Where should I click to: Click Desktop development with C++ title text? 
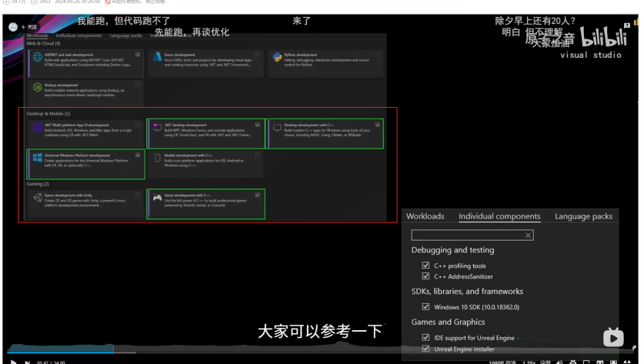point(309,125)
